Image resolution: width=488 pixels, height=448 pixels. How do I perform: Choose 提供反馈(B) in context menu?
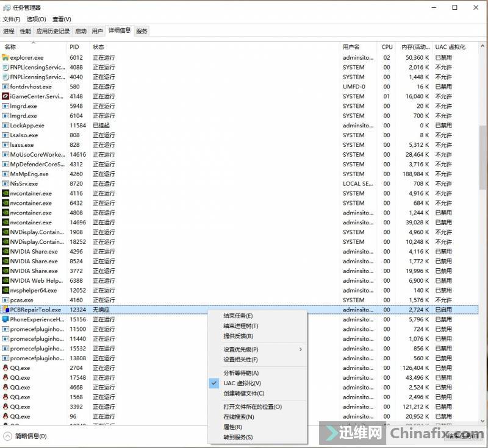[257, 336]
